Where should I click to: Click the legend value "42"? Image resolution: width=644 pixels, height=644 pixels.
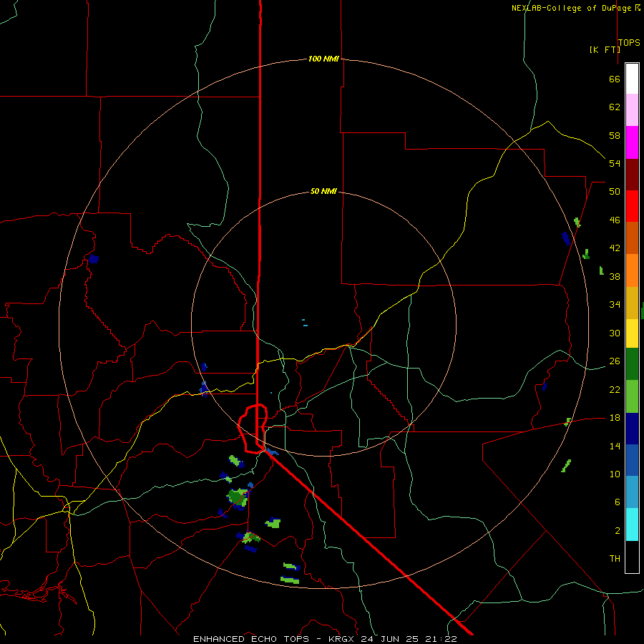tap(615, 248)
